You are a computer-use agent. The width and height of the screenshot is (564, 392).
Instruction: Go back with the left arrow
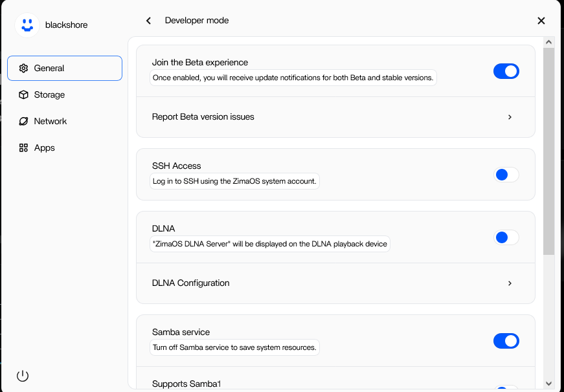(148, 21)
